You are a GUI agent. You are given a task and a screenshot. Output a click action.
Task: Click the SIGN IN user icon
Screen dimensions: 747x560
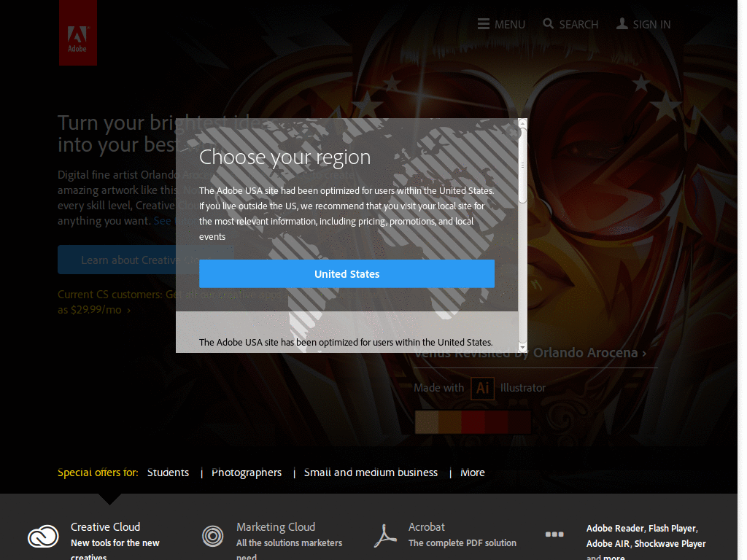coord(622,24)
